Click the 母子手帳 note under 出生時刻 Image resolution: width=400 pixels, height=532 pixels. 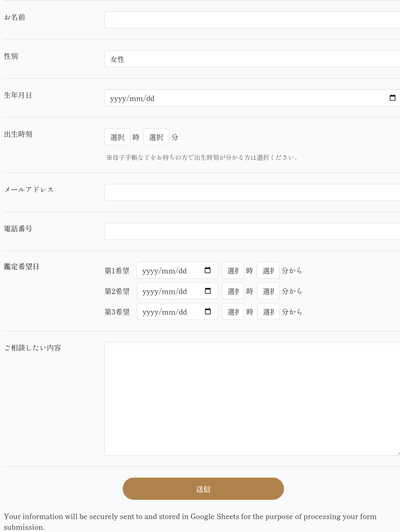click(202, 157)
